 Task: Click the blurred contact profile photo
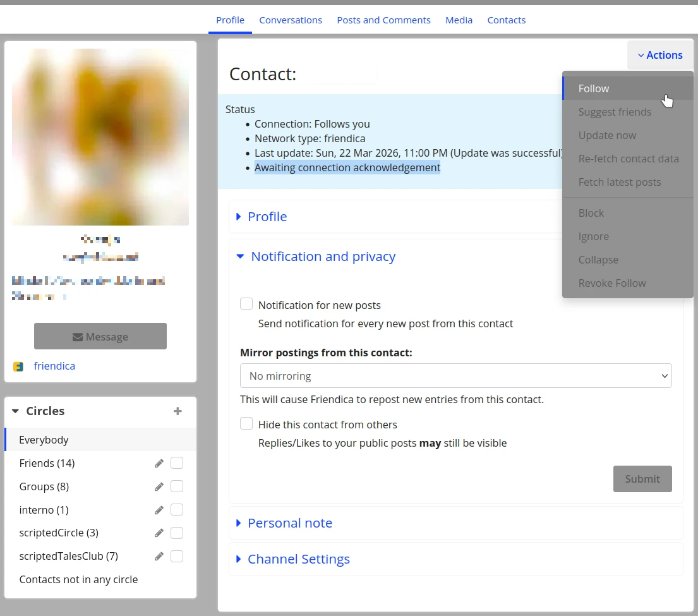[100, 137]
